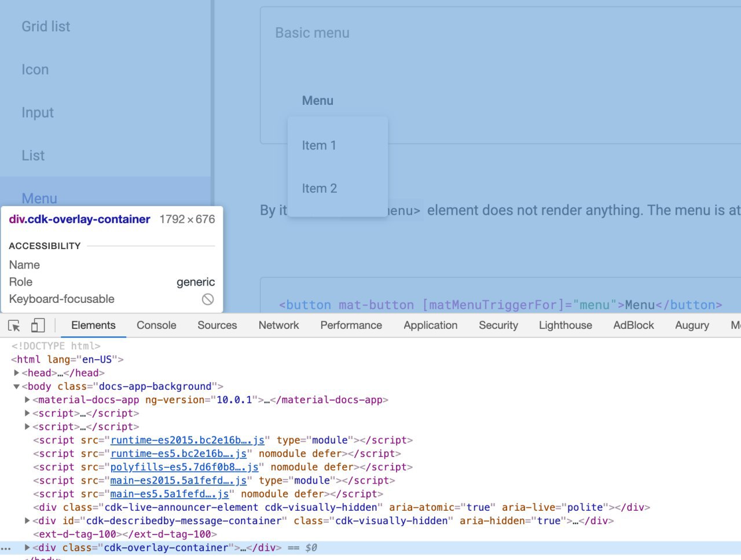The width and height of the screenshot is (741, 560).
Task: Click the Keyboard-focusable not-allowed icon
Action: click(208, 299)
